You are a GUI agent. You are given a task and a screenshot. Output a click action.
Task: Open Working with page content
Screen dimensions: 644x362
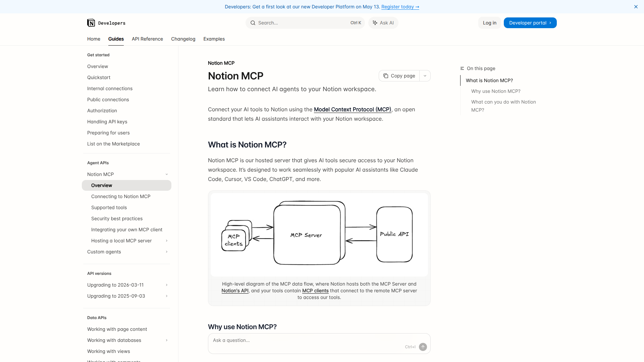click(117, 329)
